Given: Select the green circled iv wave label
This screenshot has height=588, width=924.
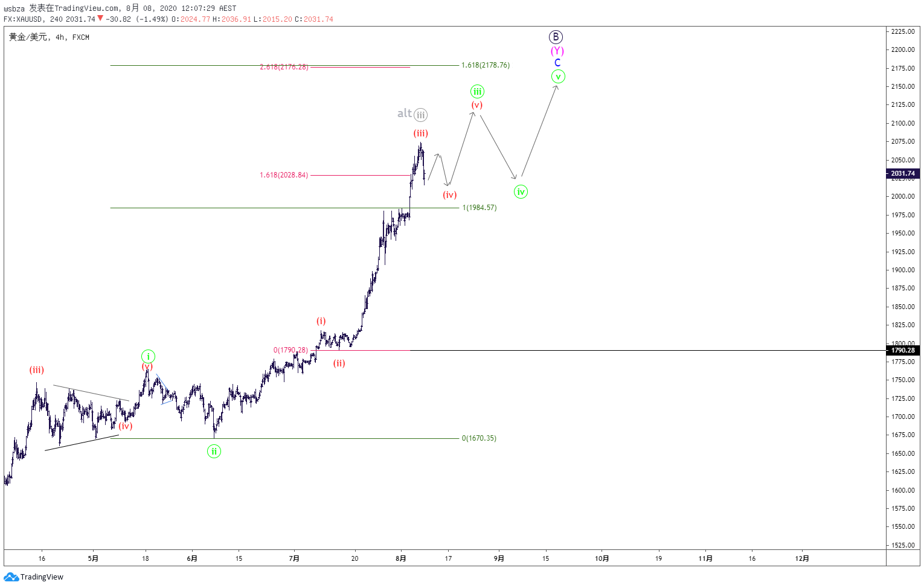Looking at the screenshot, I should 521,192.
